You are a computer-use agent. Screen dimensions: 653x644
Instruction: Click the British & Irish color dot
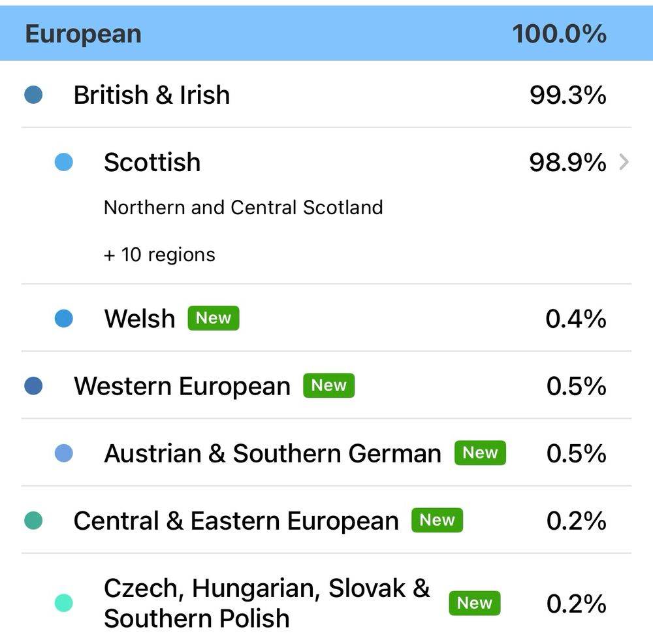pyautogui.click(x=33, y=95)
